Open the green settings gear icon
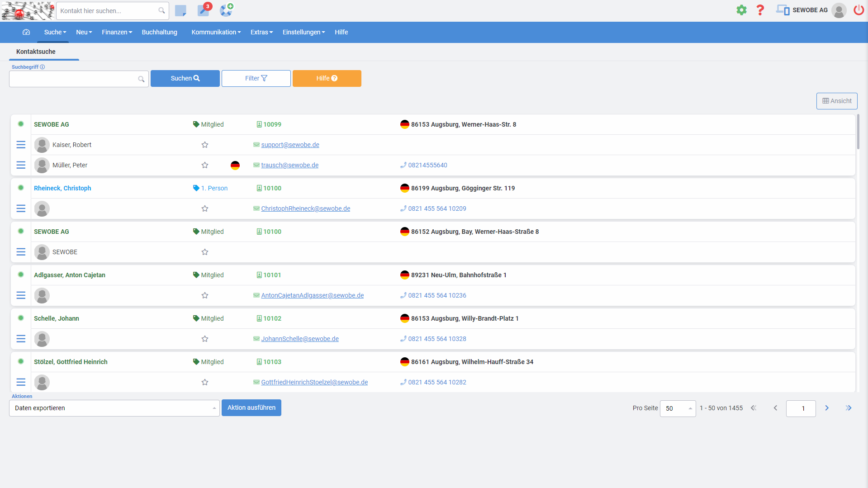Image resolution: width=868 pixels, height=488 pixels. click(x=741, y=10)
